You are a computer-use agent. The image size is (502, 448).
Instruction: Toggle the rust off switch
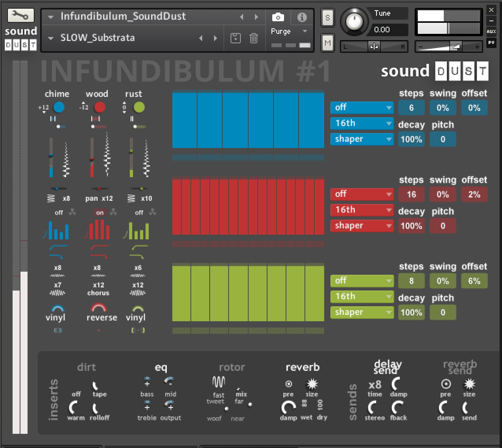point(139,213)
